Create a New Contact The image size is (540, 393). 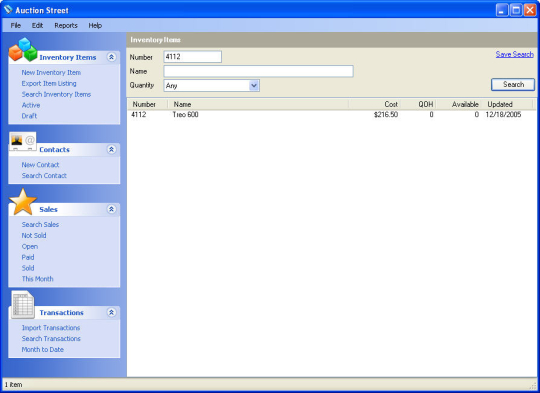[40, 165]
